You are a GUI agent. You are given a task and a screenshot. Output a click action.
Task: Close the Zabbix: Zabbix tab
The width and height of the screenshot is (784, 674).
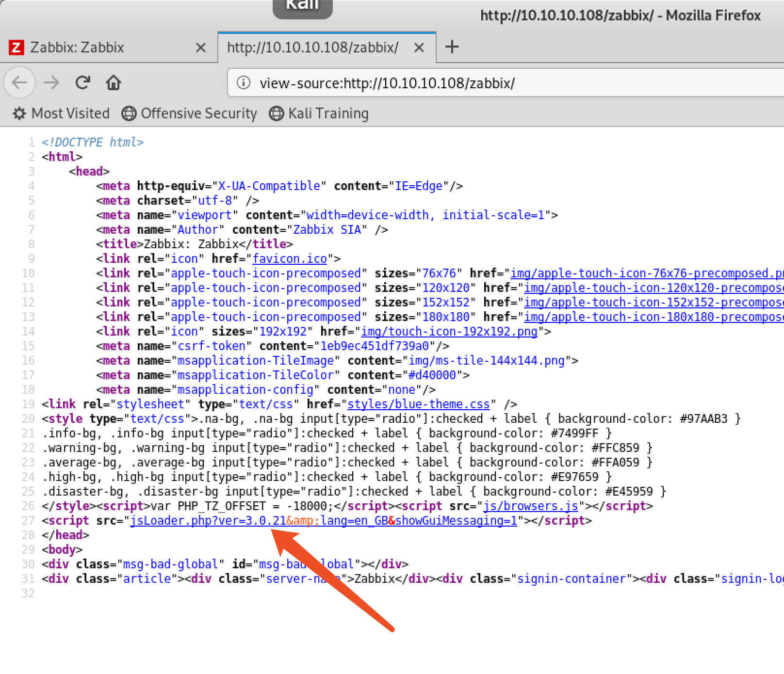200,48
